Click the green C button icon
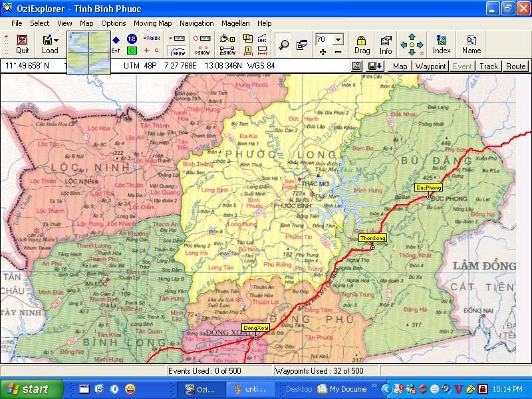This screenshot has width=532, height=399. pos(132,51)
